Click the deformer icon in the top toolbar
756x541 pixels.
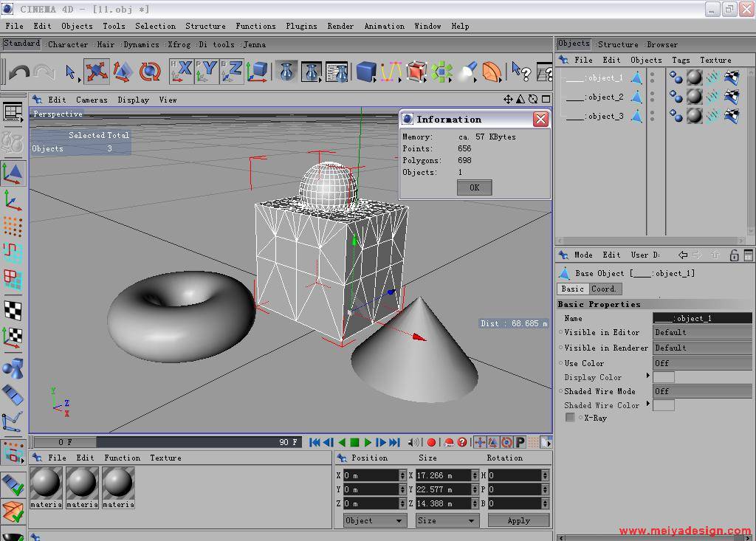pyautogui.click(x=492, y=72)
